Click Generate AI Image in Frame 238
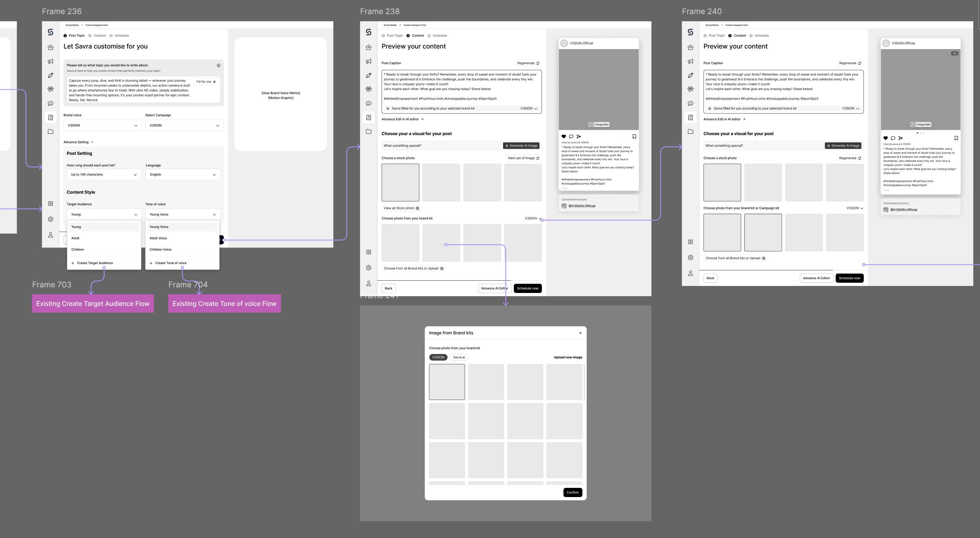The image size is (980, 538). (521, 146)
